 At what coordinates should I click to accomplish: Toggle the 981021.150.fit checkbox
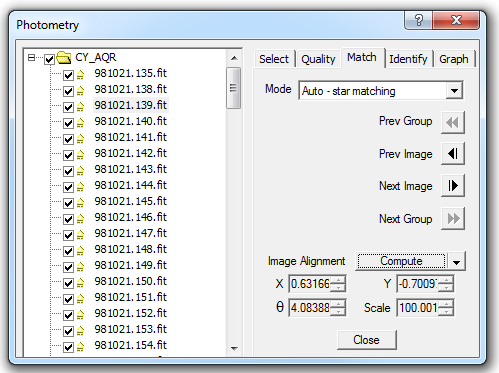point(68,283)
